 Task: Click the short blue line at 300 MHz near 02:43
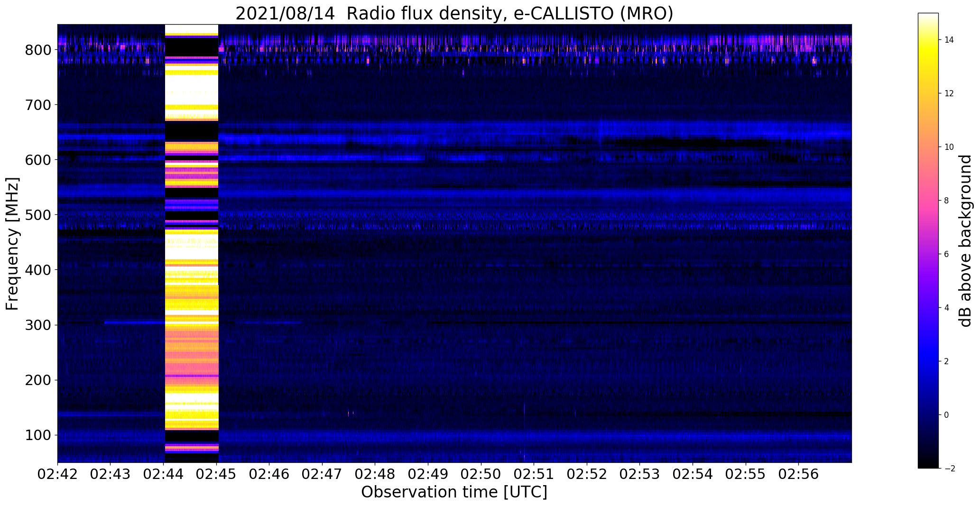(x=135, y=322)
